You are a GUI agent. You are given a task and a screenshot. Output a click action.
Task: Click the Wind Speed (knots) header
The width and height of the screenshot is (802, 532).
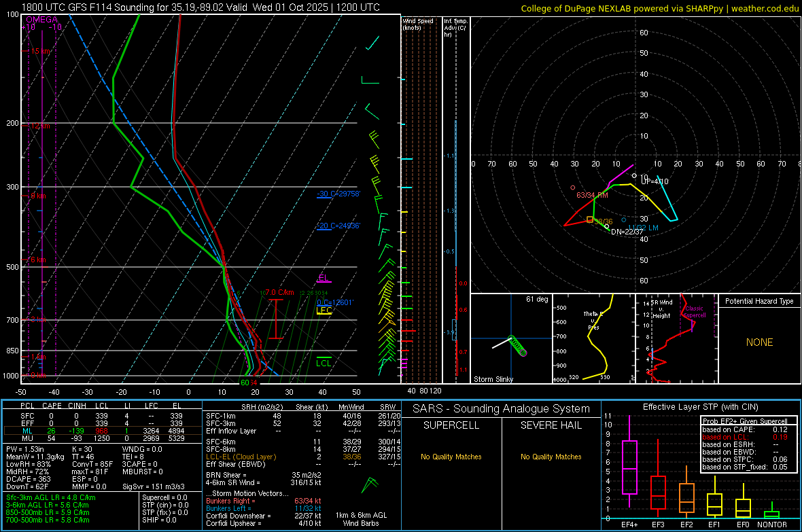(418, 24)
